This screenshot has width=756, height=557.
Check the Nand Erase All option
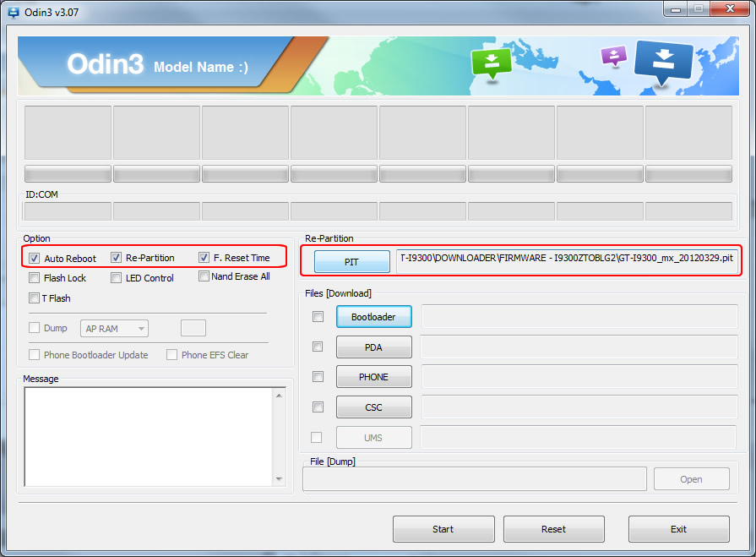(204, 276)
